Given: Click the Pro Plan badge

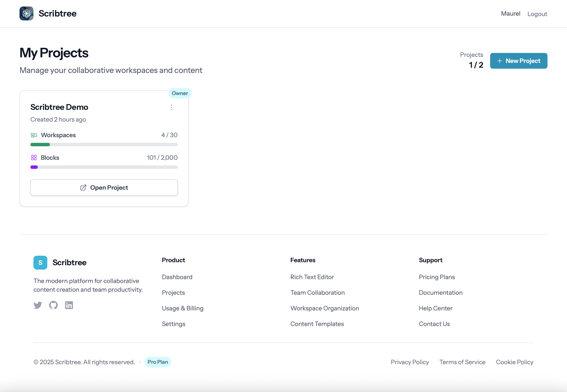Looking at the screenshot, I should (x=158, y=362).
